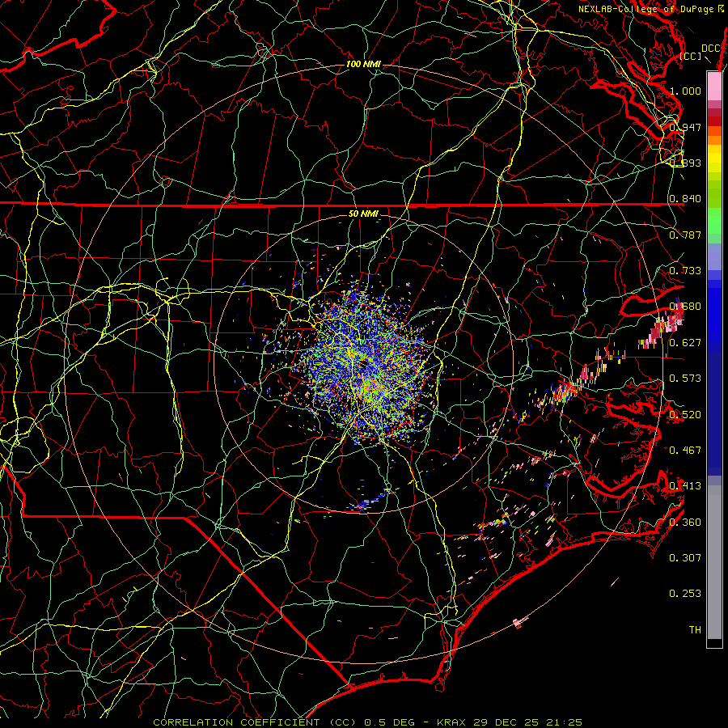Click the 0.627 legend value
Screen dimensions: 728x728
click(685, 343)
